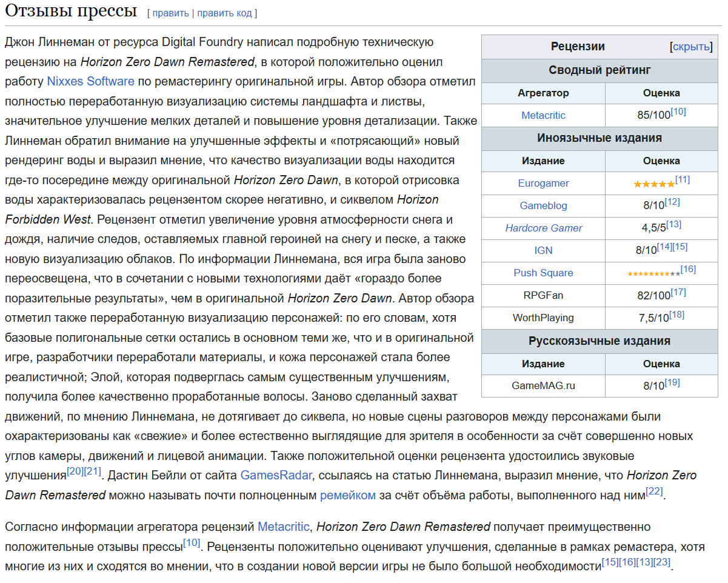Open footnote [13] after "необходимости"
Image resolution: width=728 pixels, height=583 pixels.
pyautogui.click(x=645, y=562)
